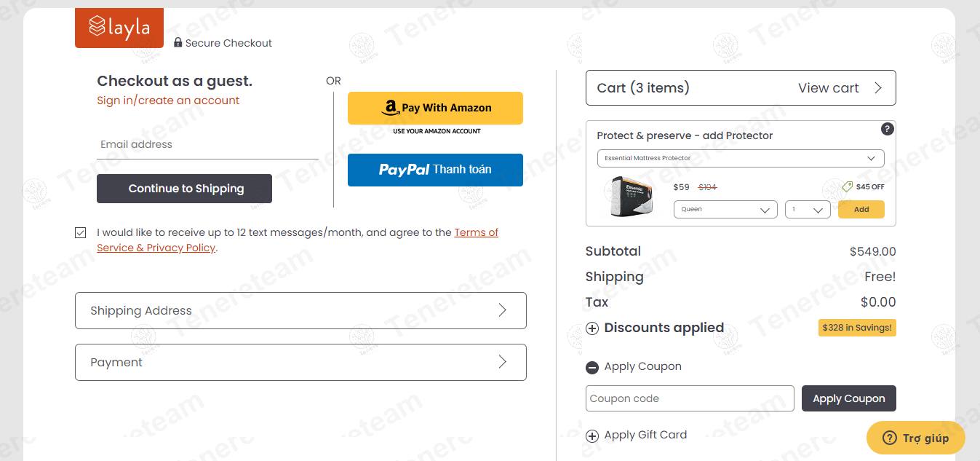The height and width of the screenshot is (461, 980).
Task: Open the Essential Mattress Protector dropdown
Action: 741,158
